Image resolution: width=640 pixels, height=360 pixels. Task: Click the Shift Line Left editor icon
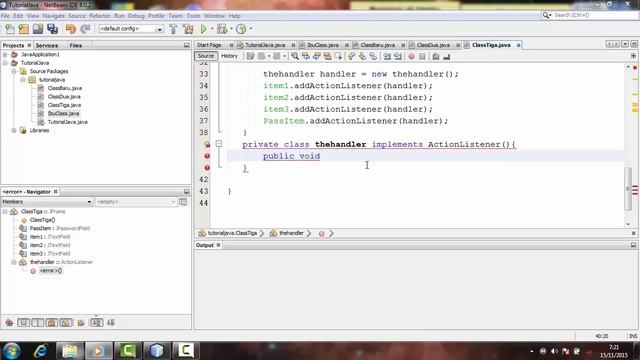387,56
